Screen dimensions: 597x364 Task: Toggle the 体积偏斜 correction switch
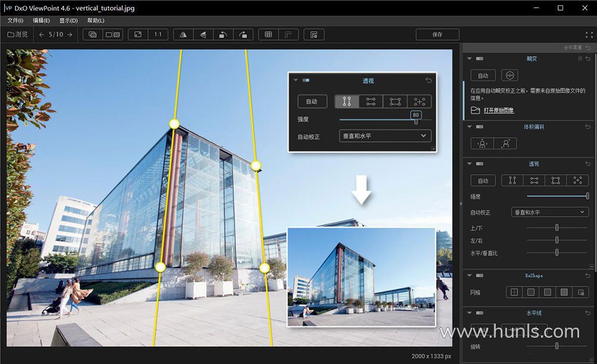tap(480, 127)
